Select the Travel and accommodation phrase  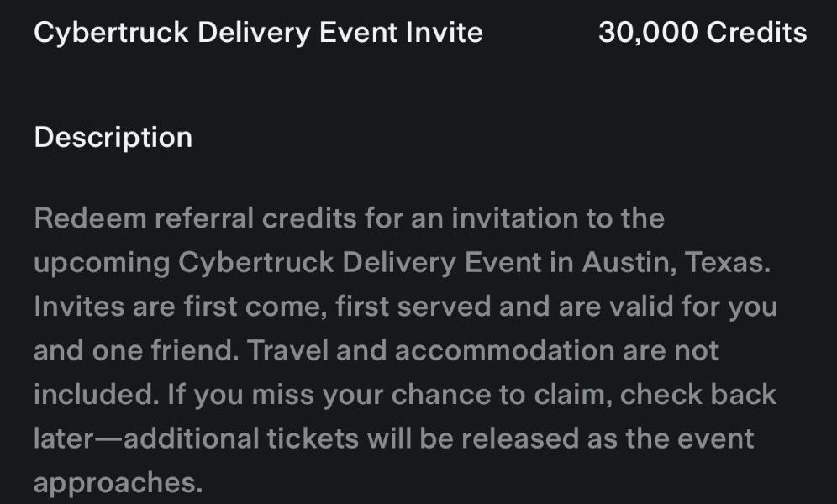[431, 351]
